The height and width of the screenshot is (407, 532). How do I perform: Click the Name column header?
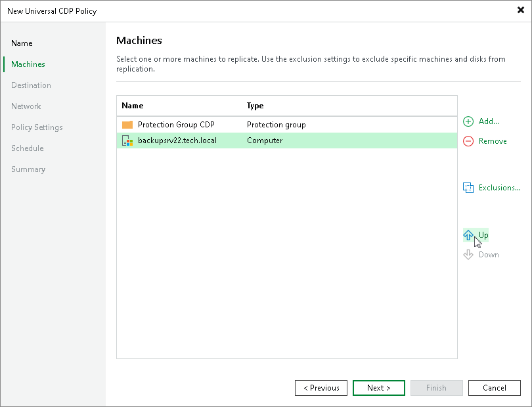click(x=131, y=106)
